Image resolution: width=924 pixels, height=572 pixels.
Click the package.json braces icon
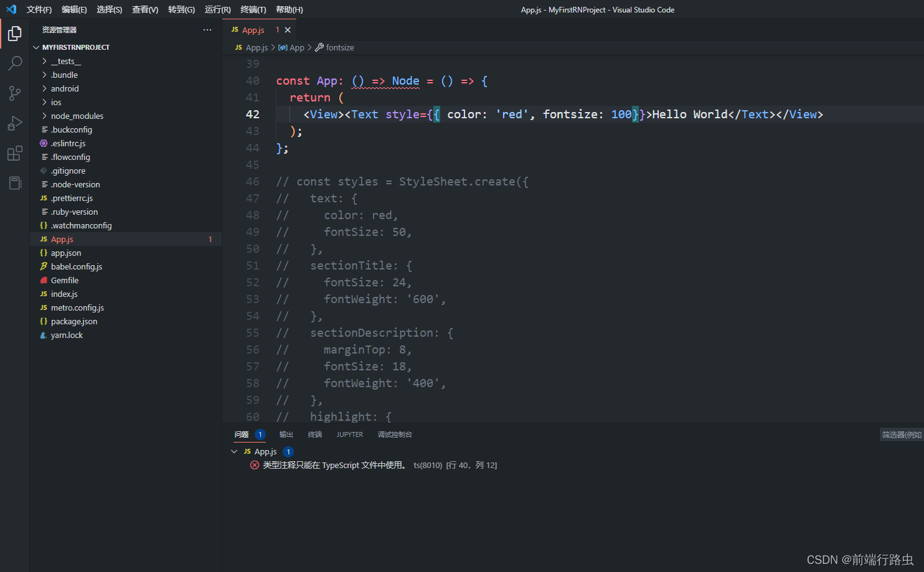tap(44, 321)
